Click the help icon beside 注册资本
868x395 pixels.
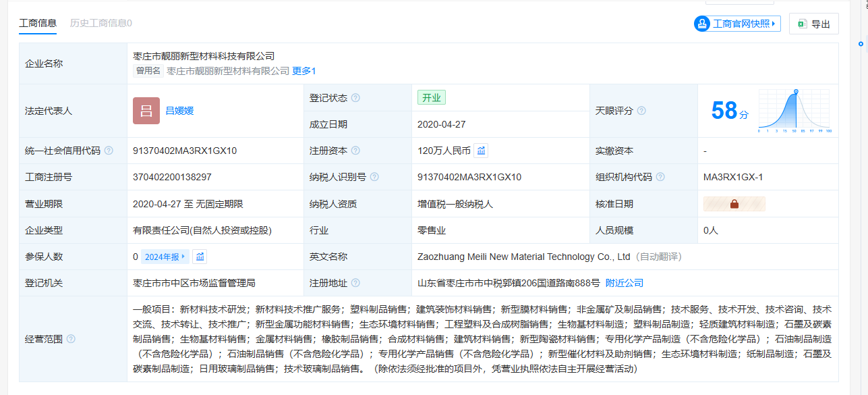[355, 151]
